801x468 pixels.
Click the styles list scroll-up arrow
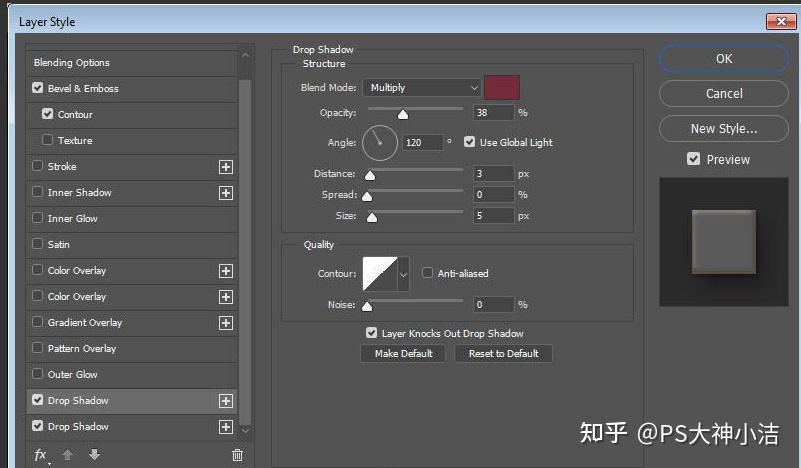pos(245,55)
